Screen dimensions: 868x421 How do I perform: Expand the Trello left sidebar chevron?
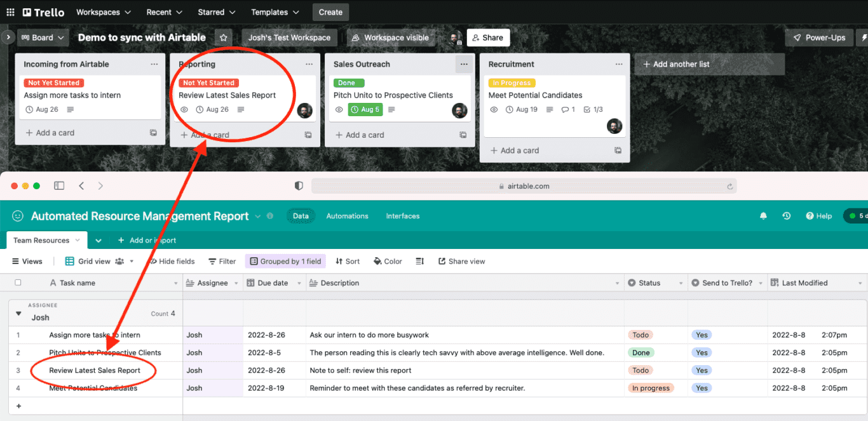point(7,37)
